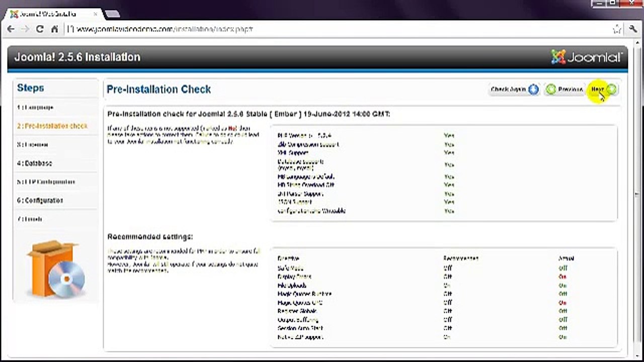
Task: Select step 7 Finish
Action: pyautogui.click(x=30, y=219)
